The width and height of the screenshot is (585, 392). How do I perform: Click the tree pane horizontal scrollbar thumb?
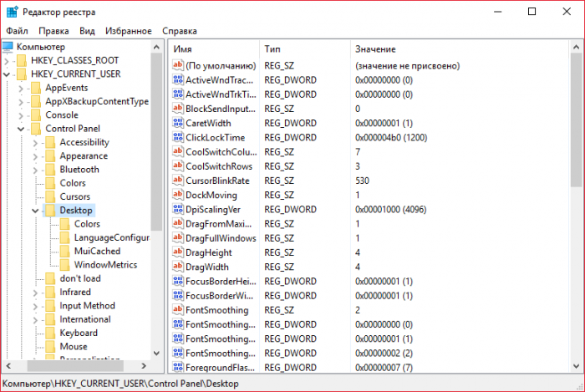(x=75, y=366)
